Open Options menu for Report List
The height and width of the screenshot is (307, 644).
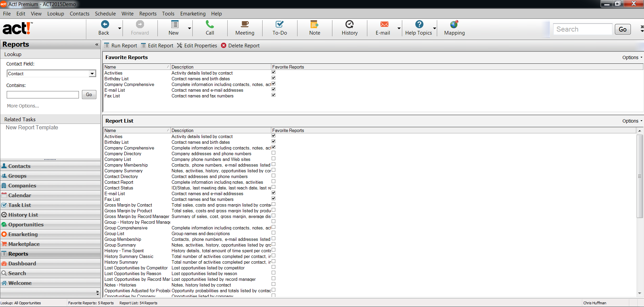632,121
